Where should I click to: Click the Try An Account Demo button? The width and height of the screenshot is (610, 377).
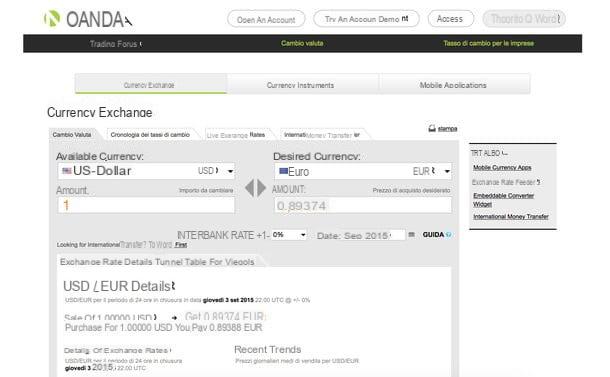(x=366, y=19)
